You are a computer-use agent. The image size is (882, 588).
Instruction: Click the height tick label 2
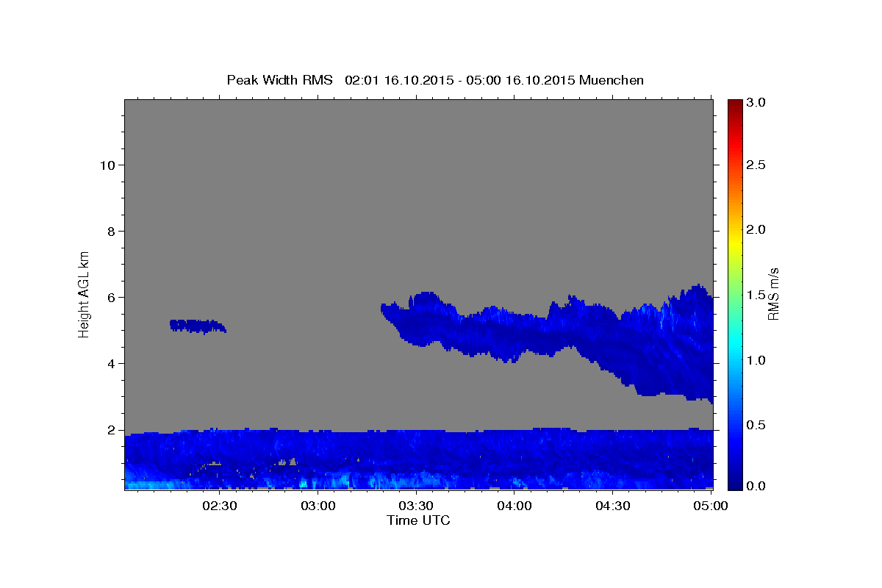point(110,430)
